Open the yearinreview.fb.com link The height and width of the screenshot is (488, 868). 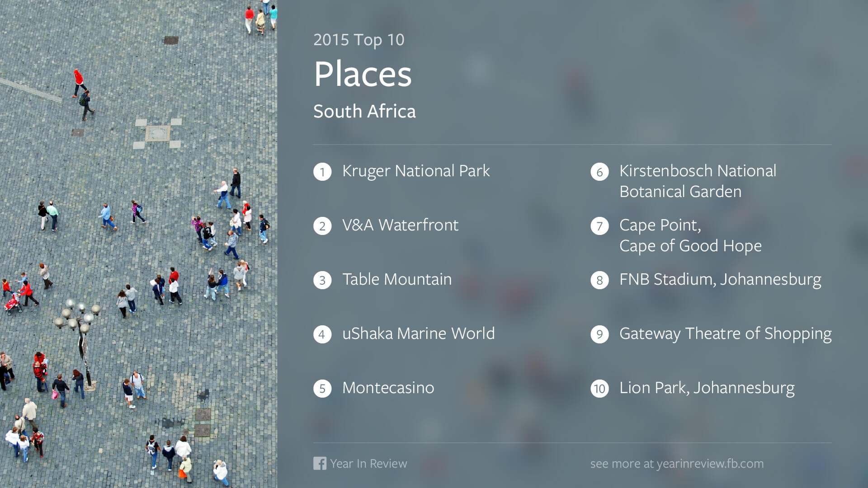[x=710, y=464]
